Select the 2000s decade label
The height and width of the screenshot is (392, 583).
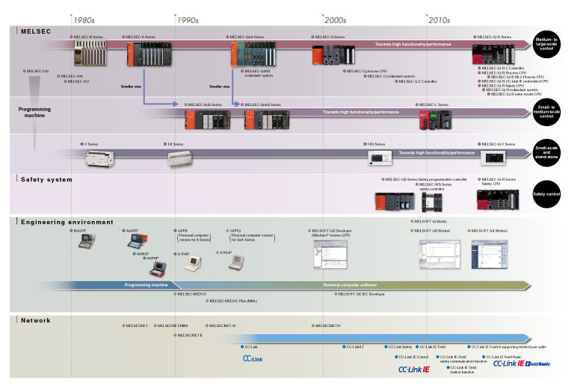(x=335, y=20)
